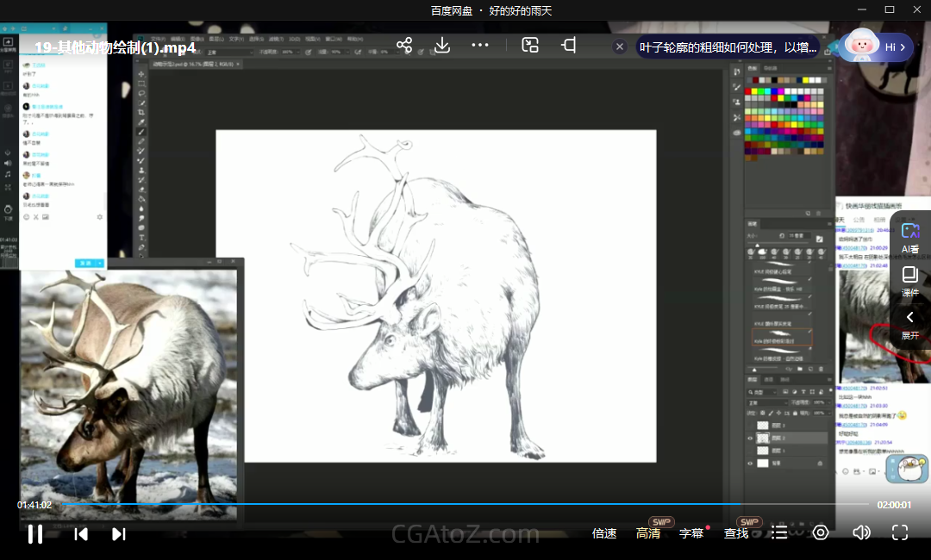Open the AI看 side panel
This screenshot has height=560, width=931.
click(910, 236)
